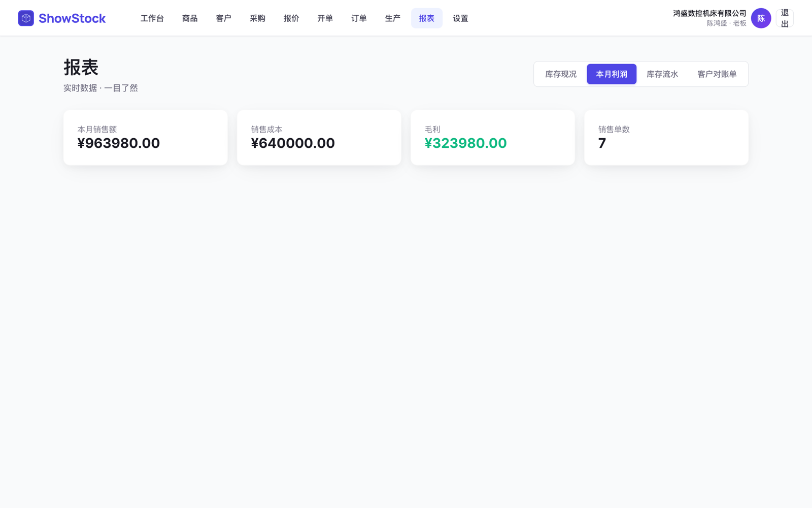Click the 退出 logout button
Screen dimensions: 812x508
point(785,18)
